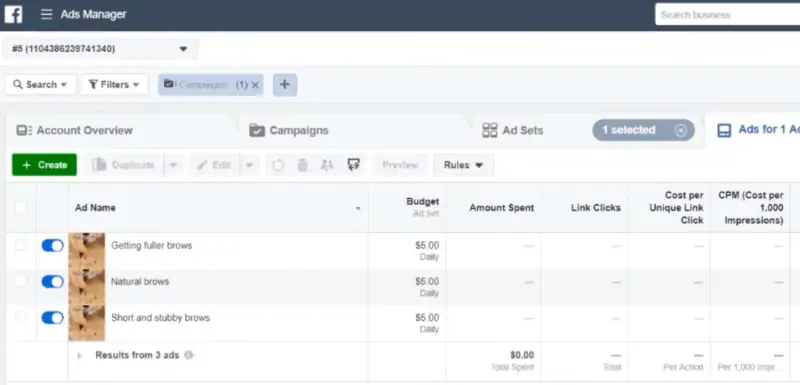Click the plus add filter button
Image resolution: width=800 pixels, height=385 pixels.
pyautogui.click(x=285, y=85)
